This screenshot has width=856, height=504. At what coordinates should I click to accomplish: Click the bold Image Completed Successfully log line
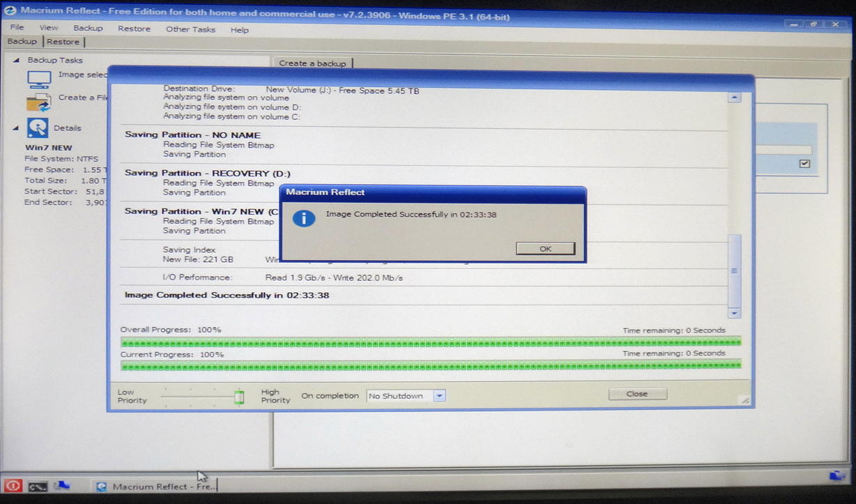point(227,296)
